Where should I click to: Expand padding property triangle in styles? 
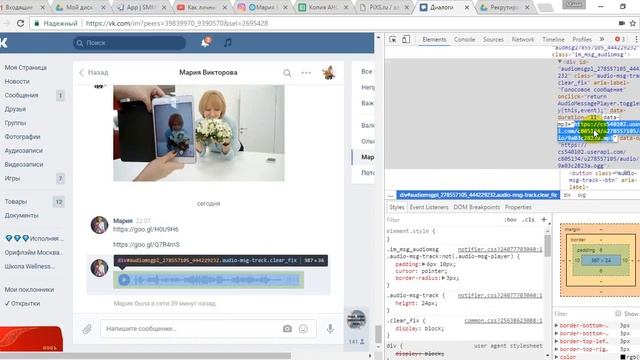click(424, 264)
